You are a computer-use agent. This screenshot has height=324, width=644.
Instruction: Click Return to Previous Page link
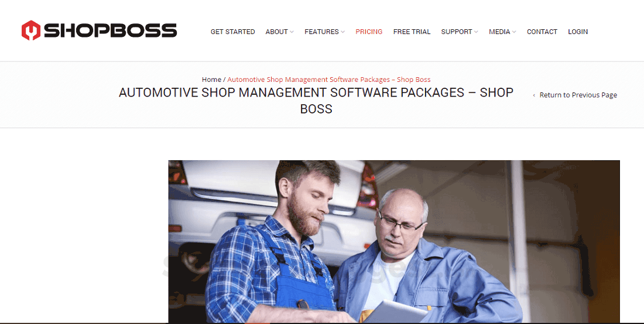tap(578, 95)
